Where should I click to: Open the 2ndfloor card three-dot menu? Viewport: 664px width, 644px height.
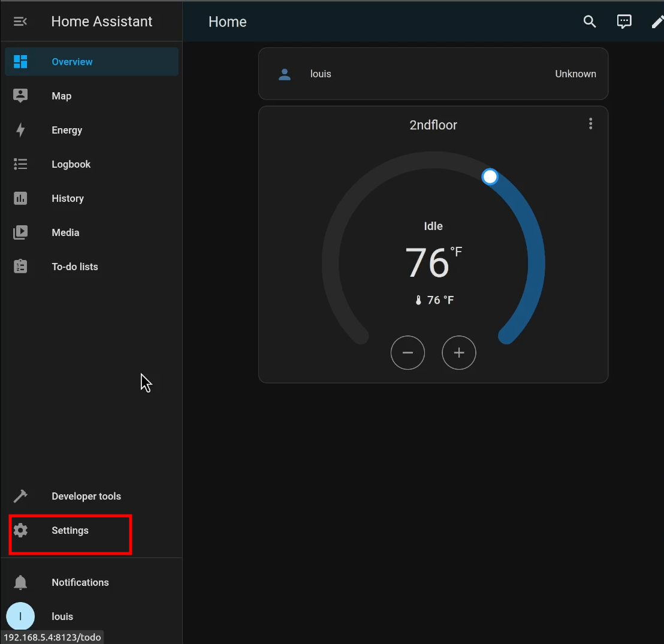click(590, 123)
